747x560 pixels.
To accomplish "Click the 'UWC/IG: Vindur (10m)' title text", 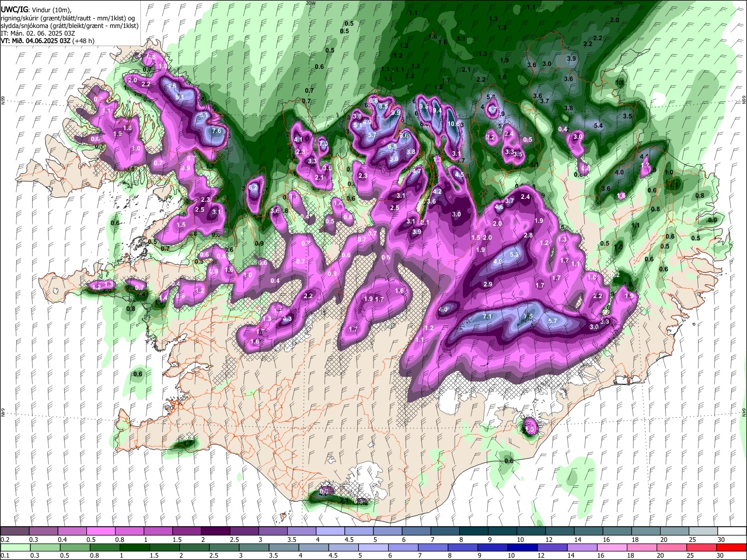I will [36, 10].
